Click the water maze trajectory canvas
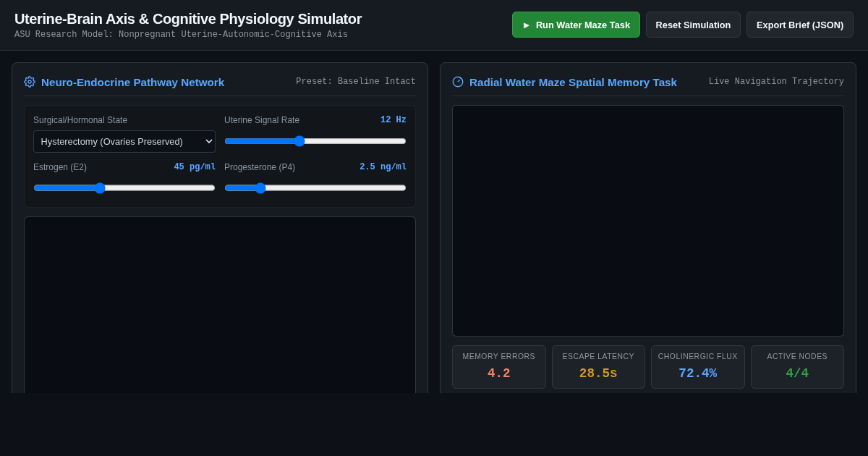Viewport: 868px width, 456px height. (648, 221)
